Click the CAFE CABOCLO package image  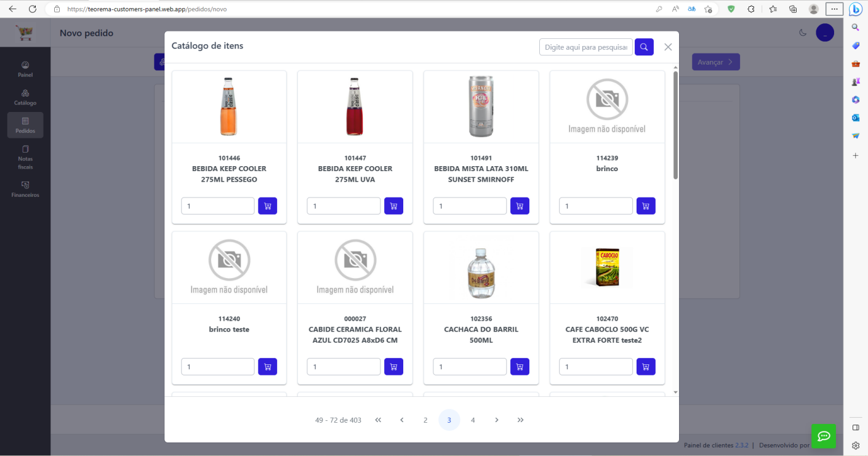point(607,266)
